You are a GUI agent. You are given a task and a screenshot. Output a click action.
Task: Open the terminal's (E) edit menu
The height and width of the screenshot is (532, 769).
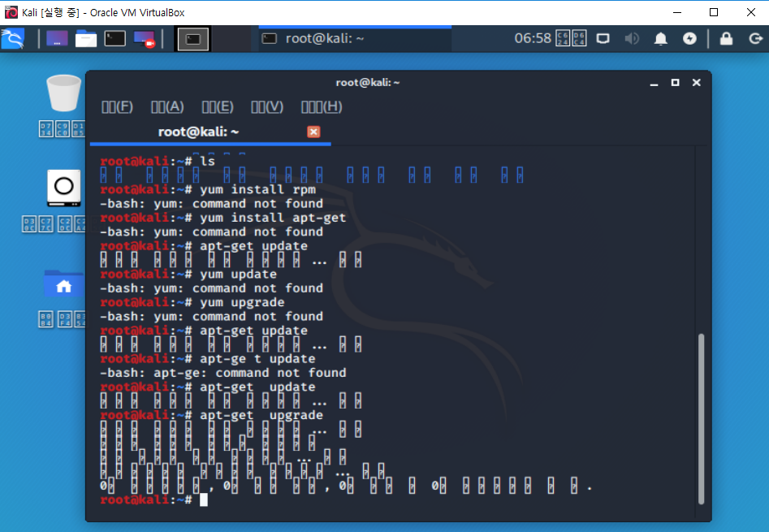tap(217, 106)
